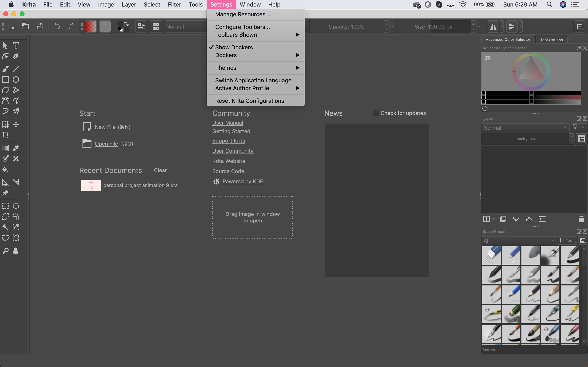Open the brush presets All tag dropdown
Viewport: 588px width, 367px height.
[x=519, y=241]
